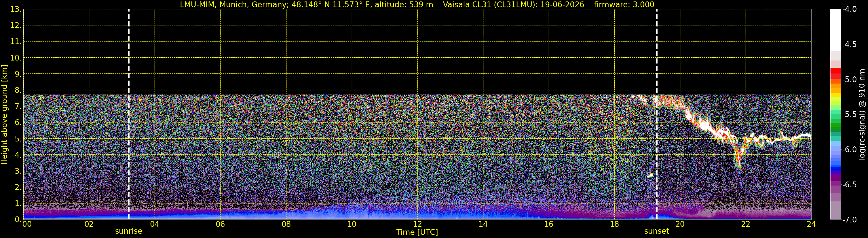Click the red band in the colorbar

coord(835,72)
